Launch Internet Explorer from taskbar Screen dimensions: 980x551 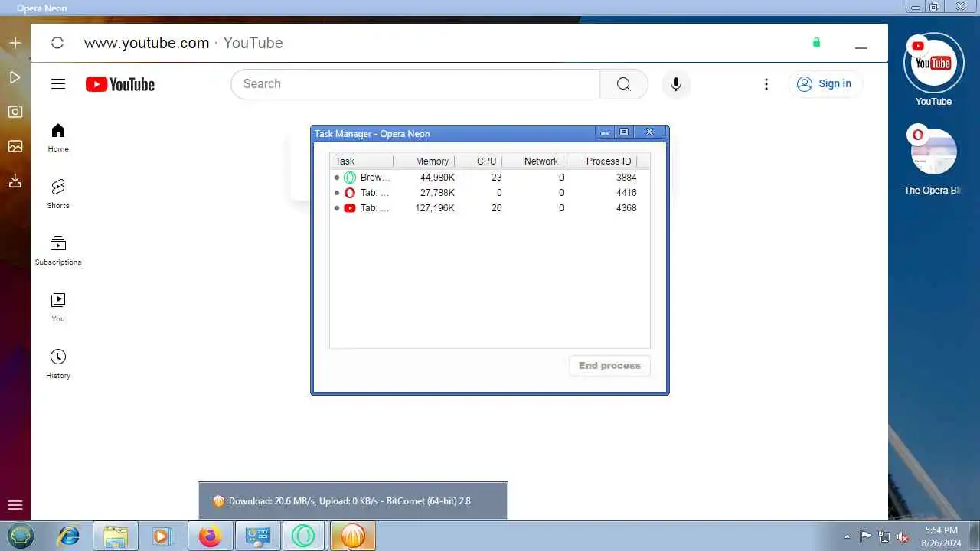[x=69, y=536]
